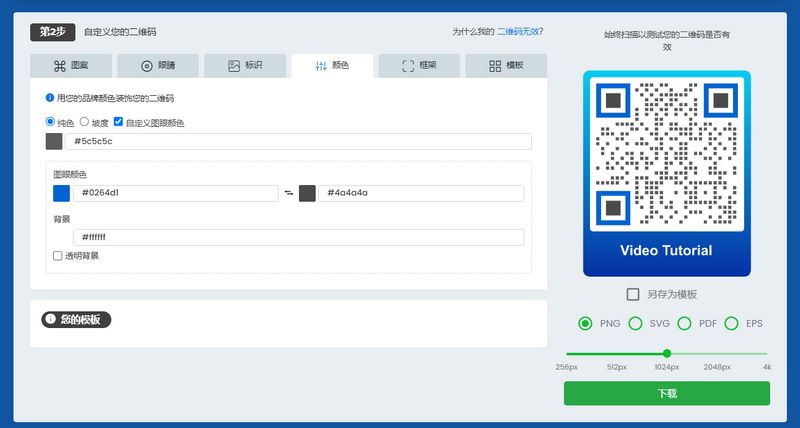800x428 pixels.
Task: Open the 图案 pattern tab
Action: [71, 66]
